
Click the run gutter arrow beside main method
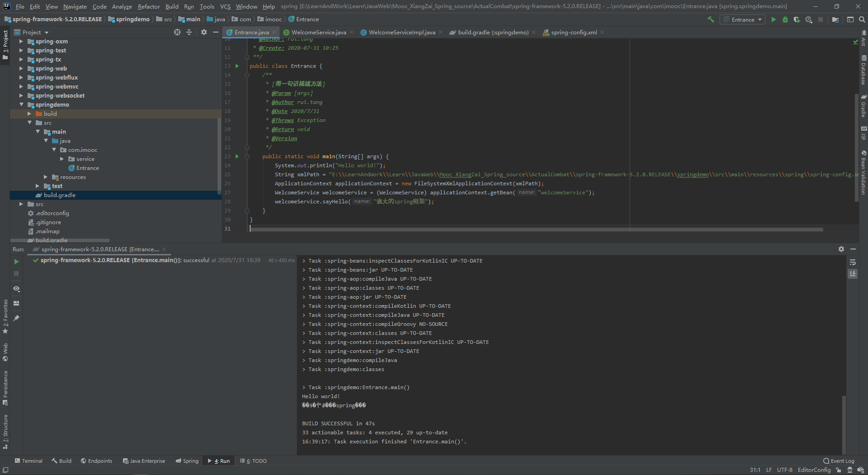tap(237, 156)
